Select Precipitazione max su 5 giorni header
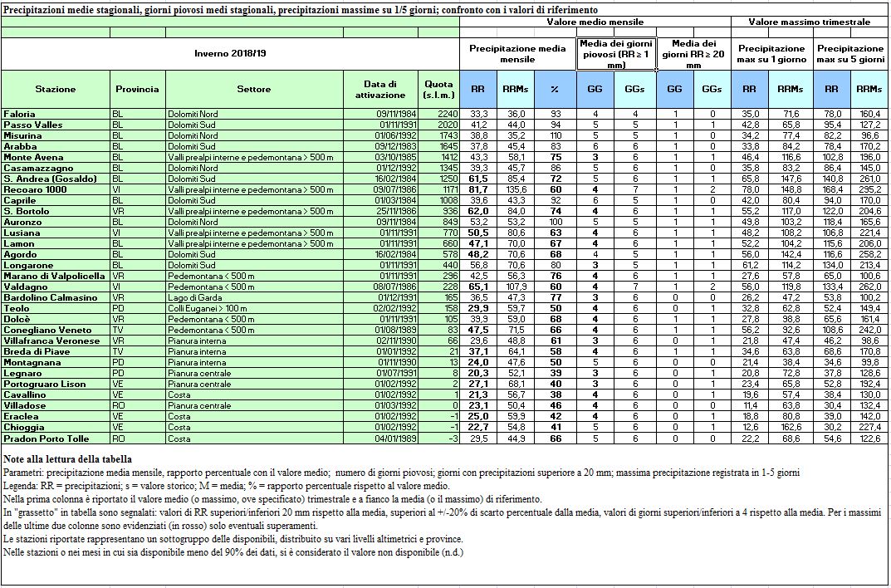Image resolution: width=891 pixels, height=588 pixels. click(x=849, y=54)
